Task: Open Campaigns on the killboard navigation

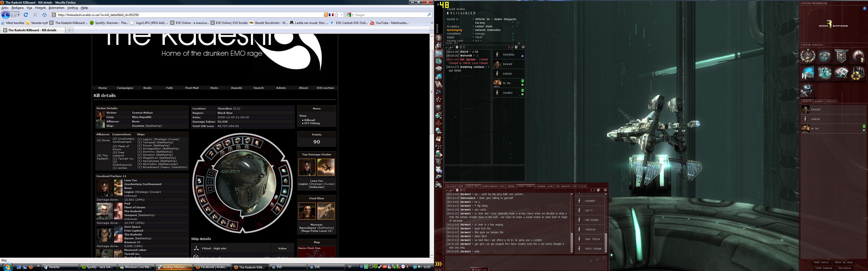Action: point(125,88)
